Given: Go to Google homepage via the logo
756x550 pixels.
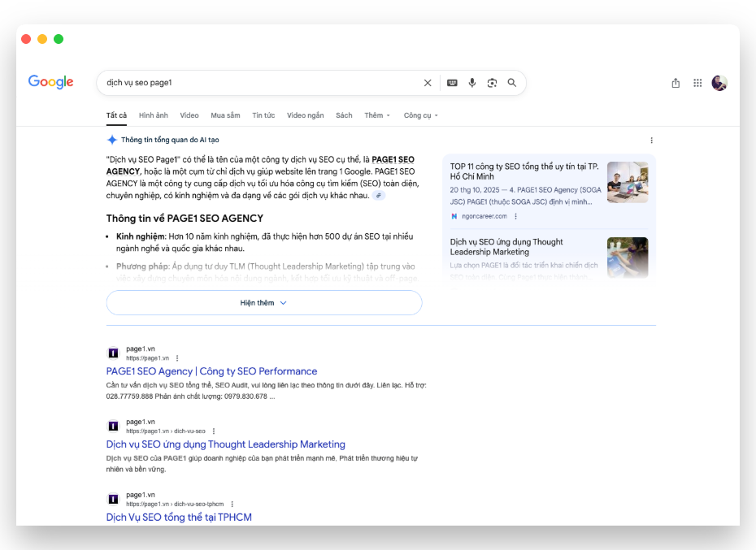Looking at the screenshot, I should tap(50, 82).
